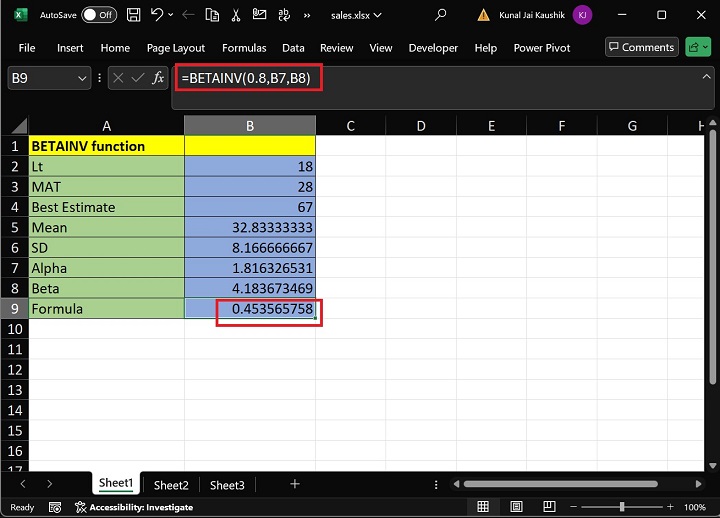Viewport: 720px width, 518px height.
Task: Open the Comments pane button
Action: pos(640,47)
